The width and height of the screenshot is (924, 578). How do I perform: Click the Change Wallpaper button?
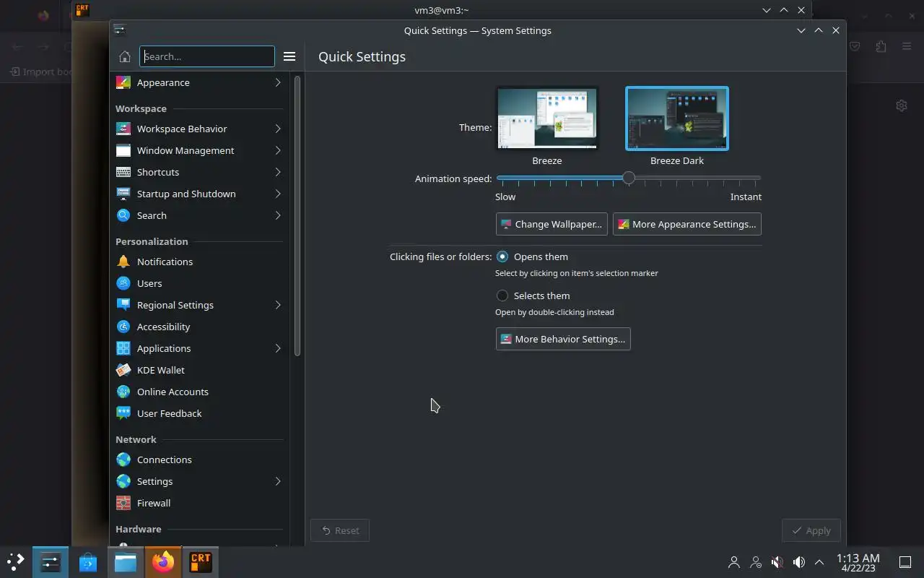pyautogui.click(x=552, y=224)
